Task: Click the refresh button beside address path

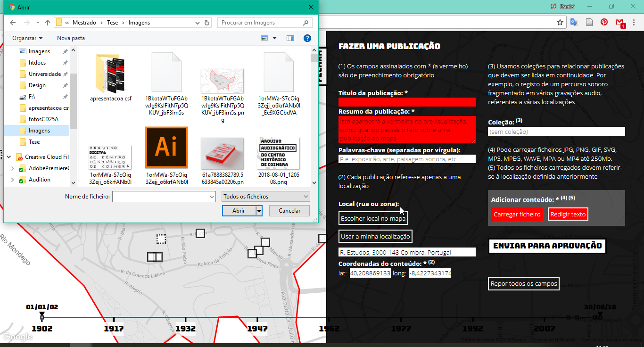Action: (207, 23)
